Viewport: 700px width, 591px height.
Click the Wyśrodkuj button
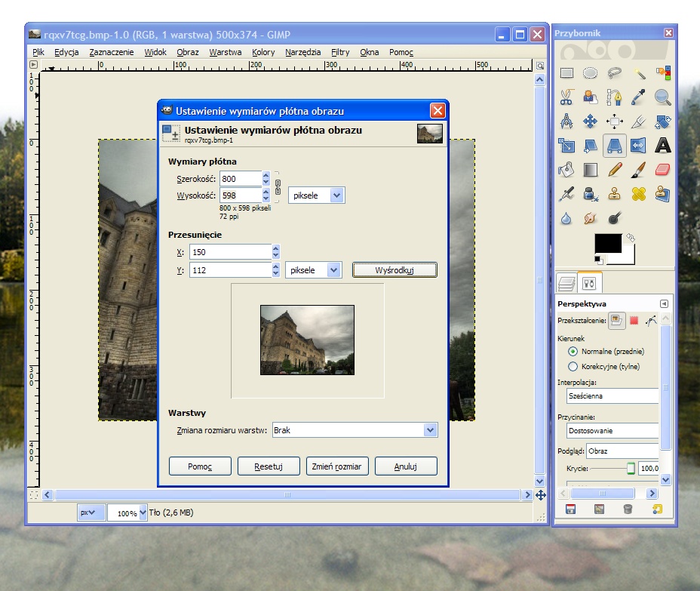[395, 270]
